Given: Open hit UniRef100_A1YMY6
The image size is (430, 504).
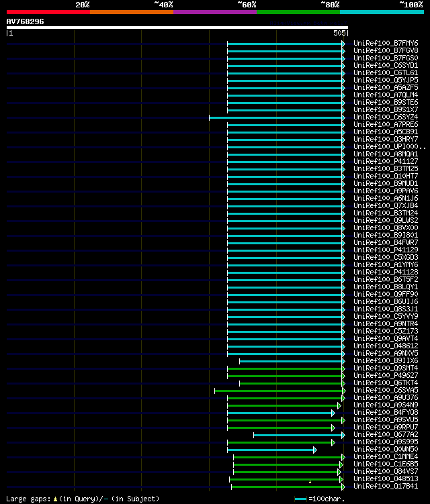Looking at the screenshot, I should 386,265.
